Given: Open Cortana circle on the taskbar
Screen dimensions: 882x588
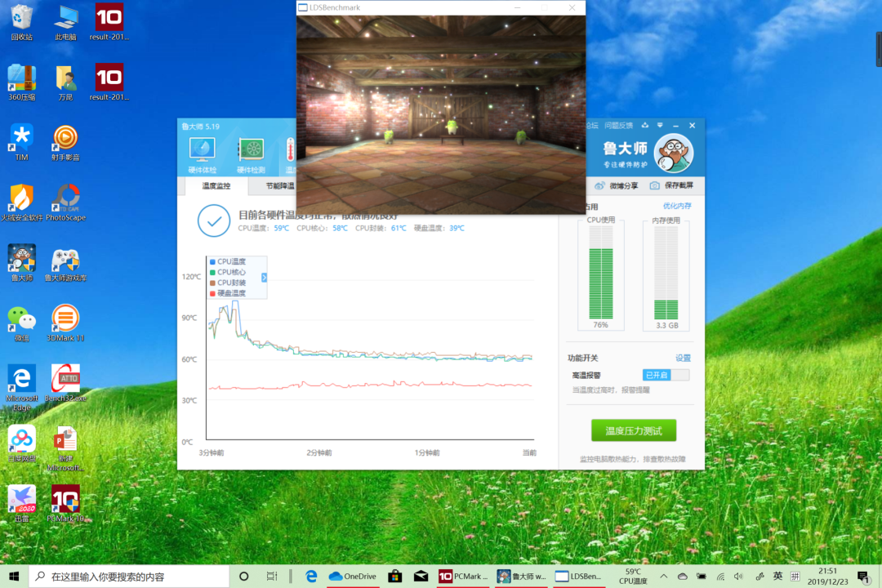Looking at the screenshot, I should pos(243,577).
